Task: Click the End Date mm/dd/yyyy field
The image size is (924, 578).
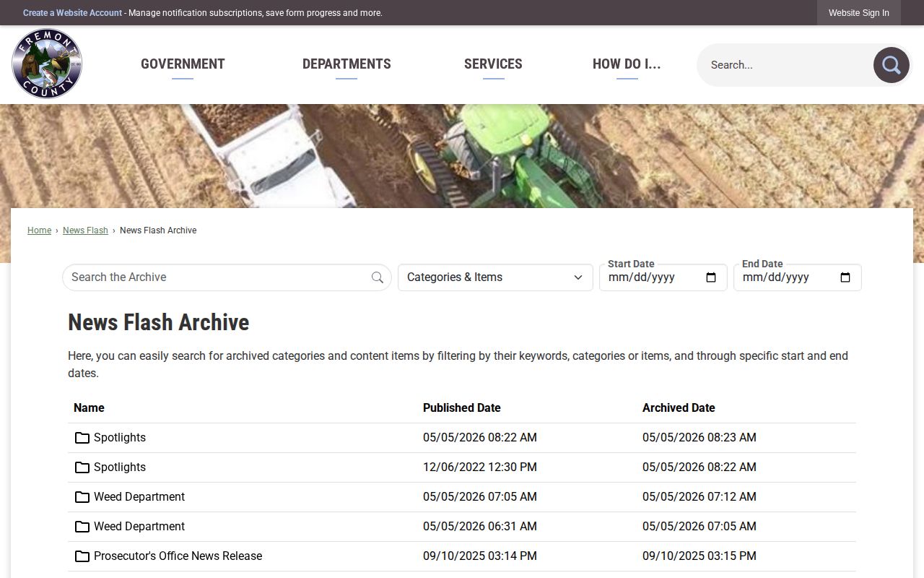Action: click(798, 277)
